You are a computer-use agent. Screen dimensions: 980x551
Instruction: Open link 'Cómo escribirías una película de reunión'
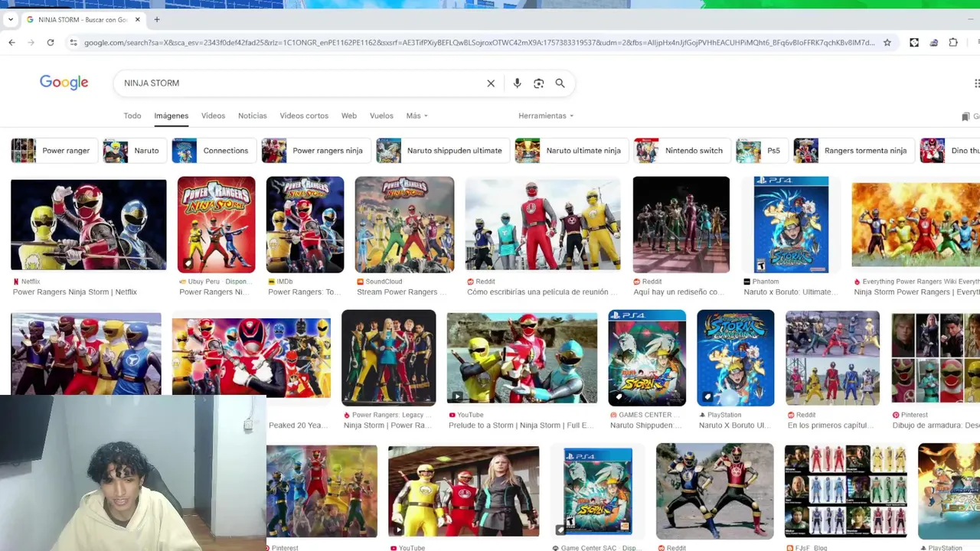pos(542,292)
